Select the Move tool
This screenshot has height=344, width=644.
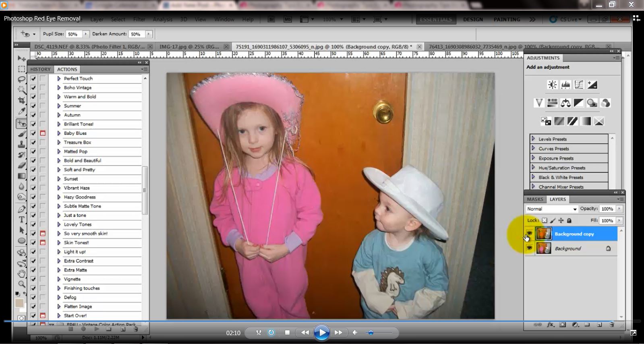pyautogui.click(x=21, y=59)
